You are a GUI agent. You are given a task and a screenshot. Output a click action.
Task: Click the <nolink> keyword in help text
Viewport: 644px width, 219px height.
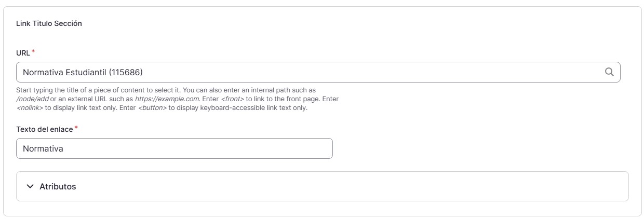[x=30, y=108]
